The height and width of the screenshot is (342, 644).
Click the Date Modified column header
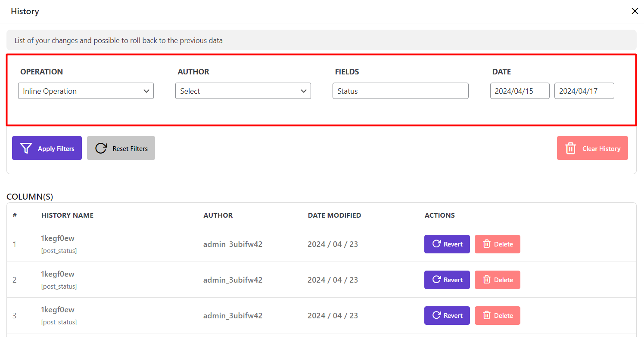tap(334, 215)
